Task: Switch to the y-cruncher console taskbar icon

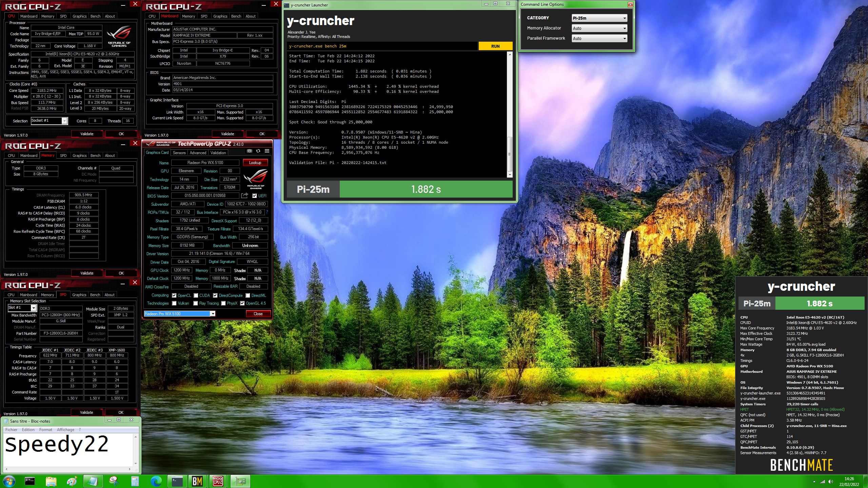Action: 177,481
